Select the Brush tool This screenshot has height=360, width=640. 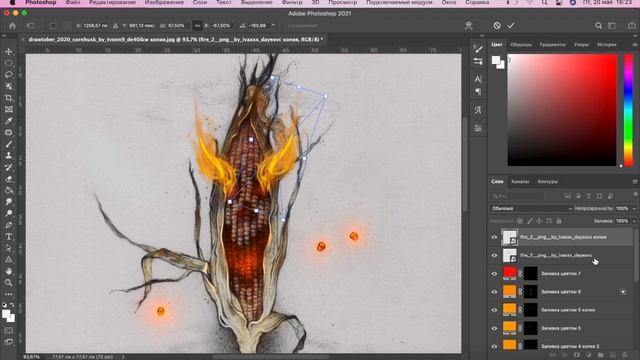pos(9,144)
